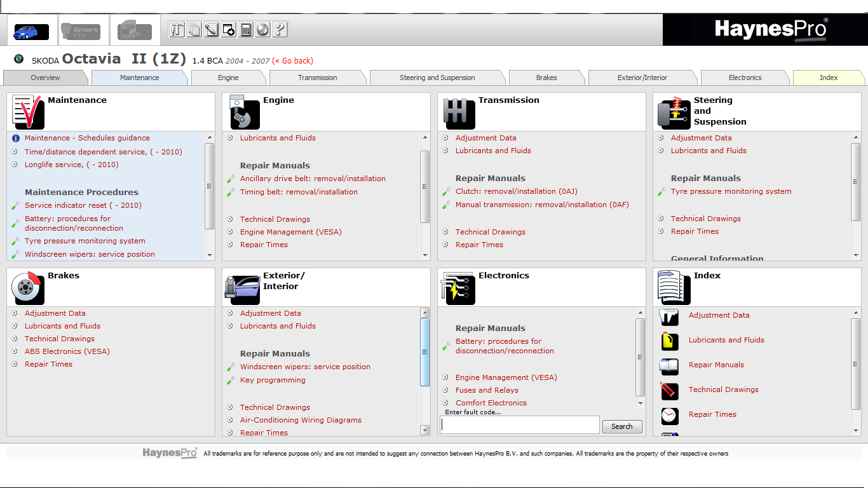Switch to the Engine tab

(228, 78)
